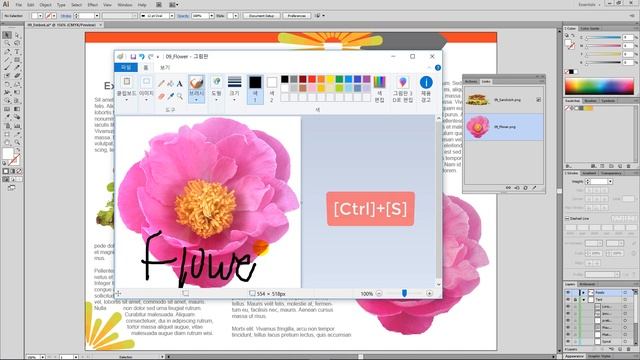Click zoom in plus button in Paint
The height and width of the screenshot is (360, 640).
(x=429, y=293)
